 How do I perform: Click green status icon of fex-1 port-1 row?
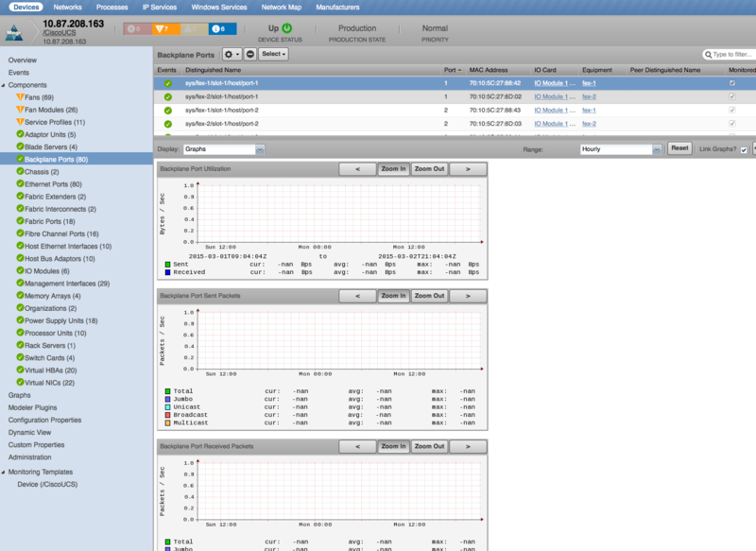(168, 83)
